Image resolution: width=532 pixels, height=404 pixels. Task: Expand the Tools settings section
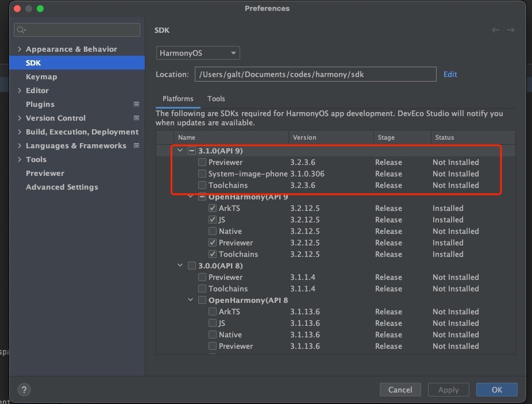pyautogui.click(x=20, y=159)
